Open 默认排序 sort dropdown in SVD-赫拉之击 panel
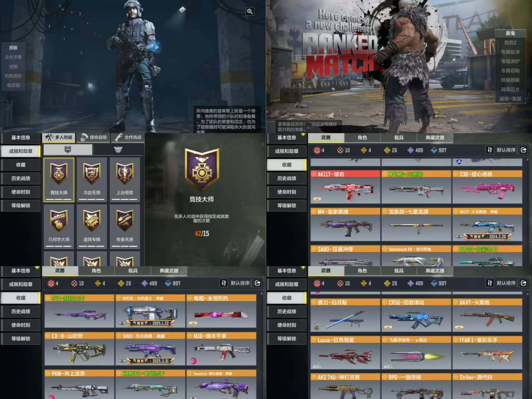 tap(235, 283)
